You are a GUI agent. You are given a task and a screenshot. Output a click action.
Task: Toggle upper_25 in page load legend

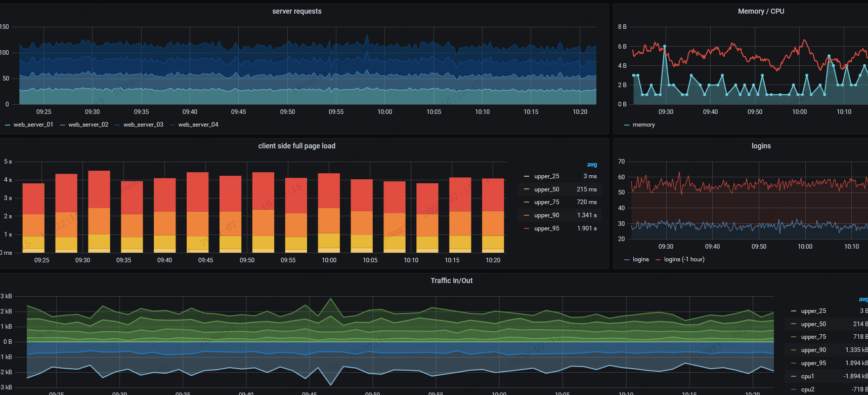[x=547, y=176]
